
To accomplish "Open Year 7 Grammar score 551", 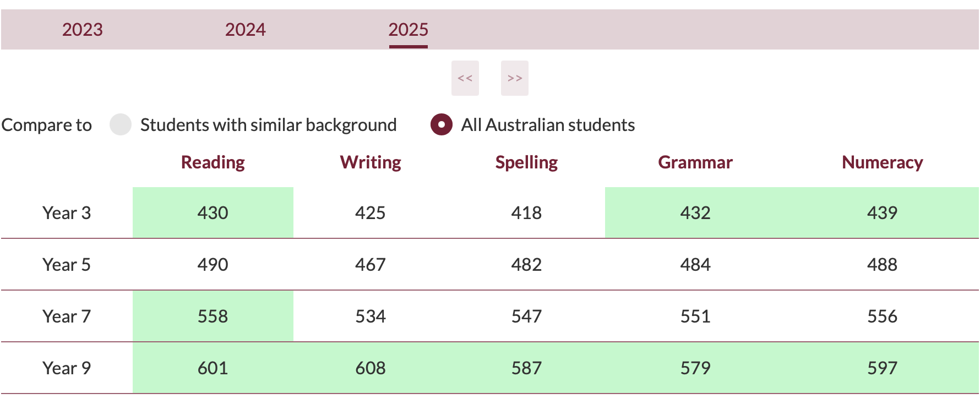I will click(695, 316).
